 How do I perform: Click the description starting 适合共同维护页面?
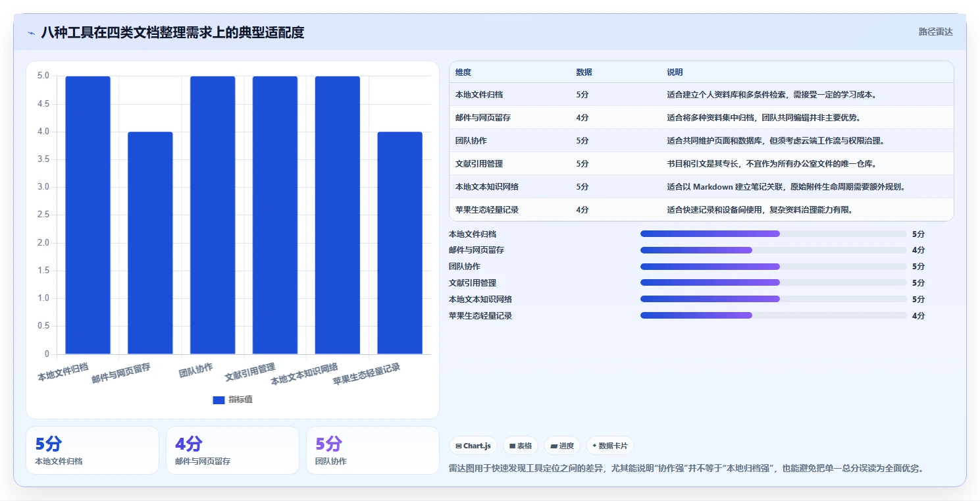click(x=775, y=141)
